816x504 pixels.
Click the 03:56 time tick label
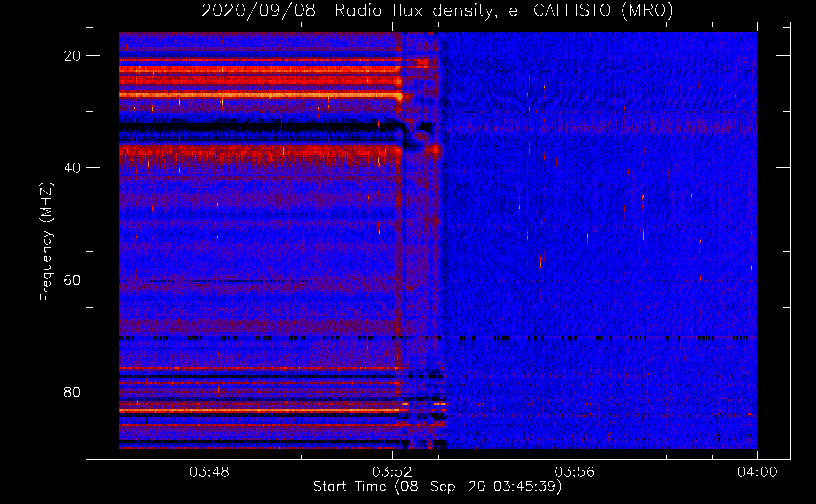(x=575, y=472)
